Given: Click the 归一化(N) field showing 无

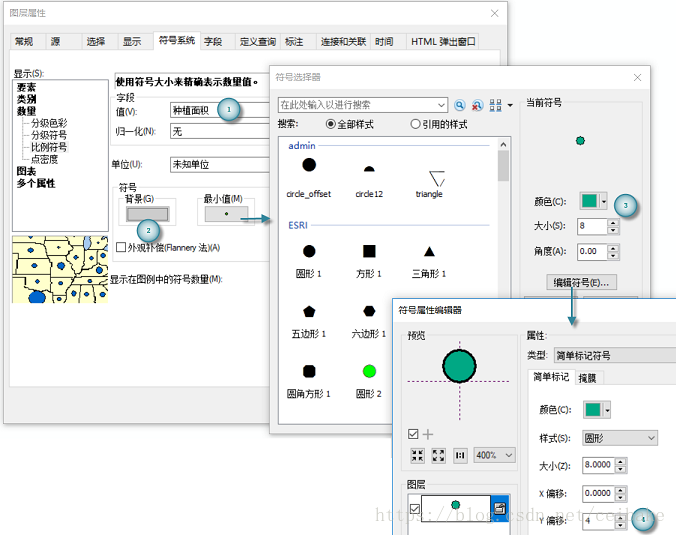Looking at the screenshot, I should (220, 131).
